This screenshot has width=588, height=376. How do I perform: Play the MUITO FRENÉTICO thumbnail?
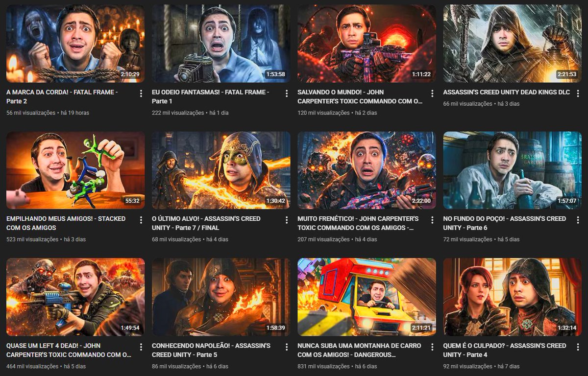click(x=367, y=170)
